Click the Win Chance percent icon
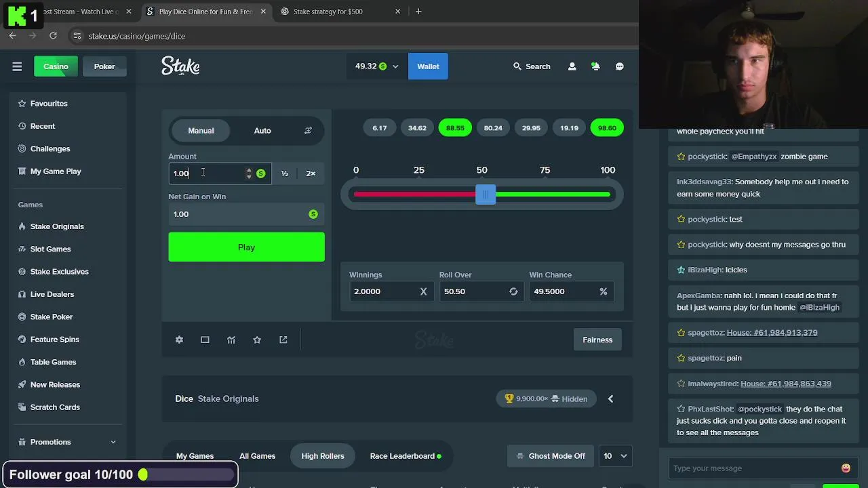This screenshot has height=488, width=868. point(603,291)
